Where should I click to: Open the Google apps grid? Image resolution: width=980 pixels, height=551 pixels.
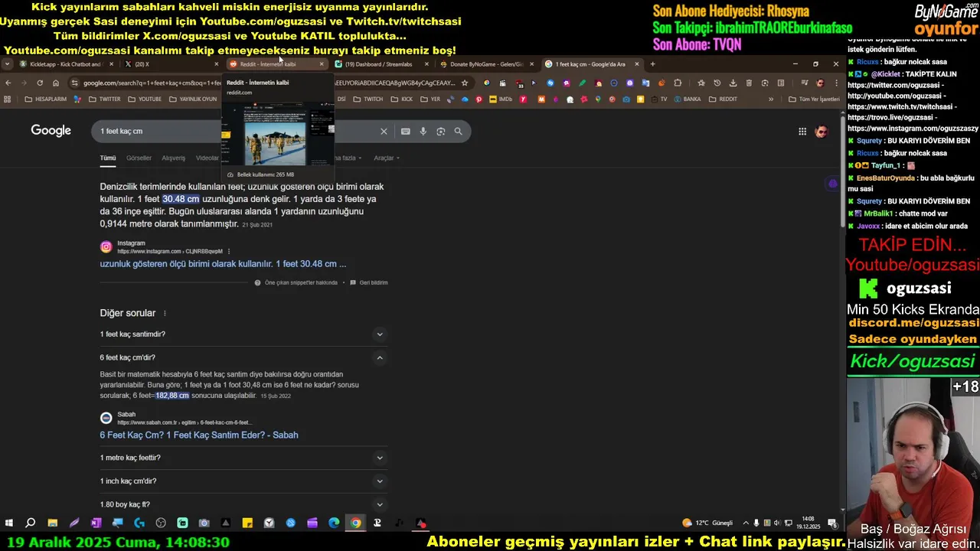[x=802, y=131]
